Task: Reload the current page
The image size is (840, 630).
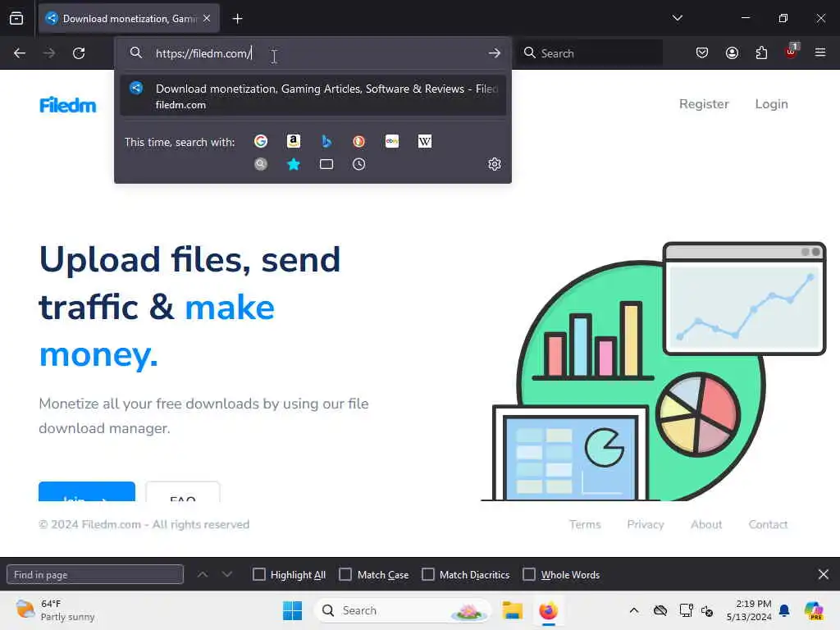Action: pyautogui.click(x=79, y=53)
